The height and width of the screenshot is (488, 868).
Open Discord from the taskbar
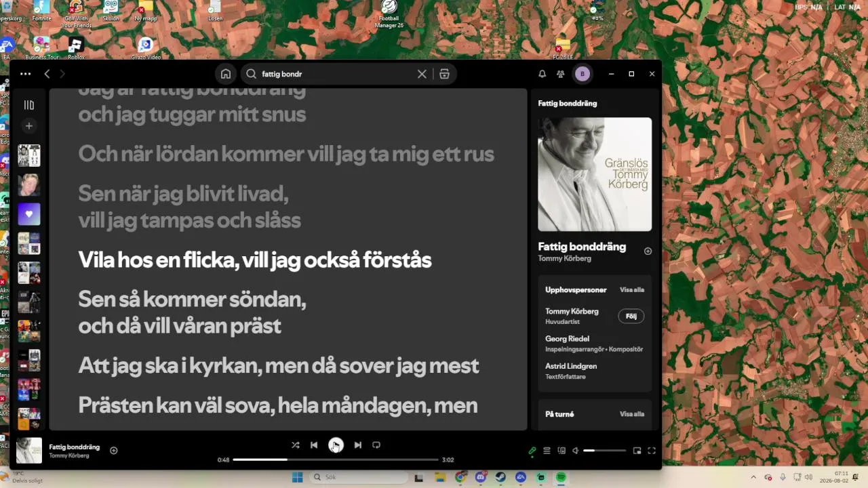pyautogui.click(x=481, y=477)
